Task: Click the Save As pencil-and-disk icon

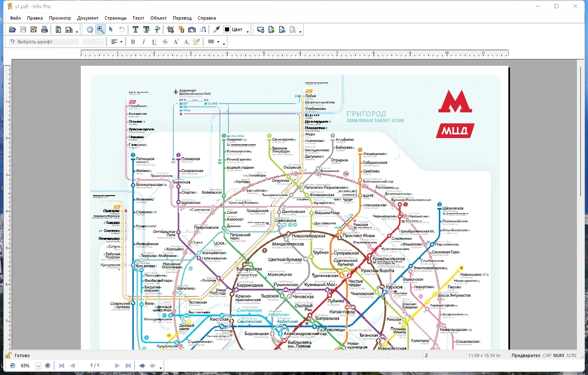Action: pyautogui.click(x=34, y=30)
